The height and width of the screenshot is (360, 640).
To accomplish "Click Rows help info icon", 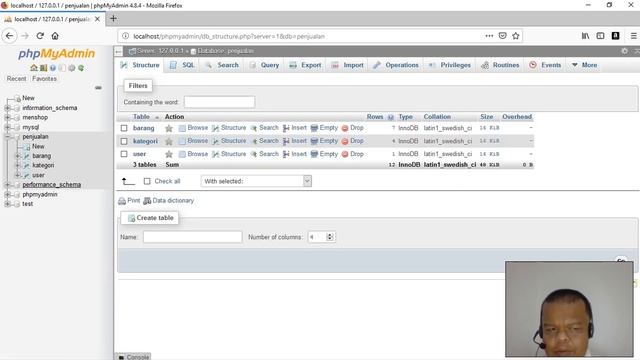I will (391, 117).
